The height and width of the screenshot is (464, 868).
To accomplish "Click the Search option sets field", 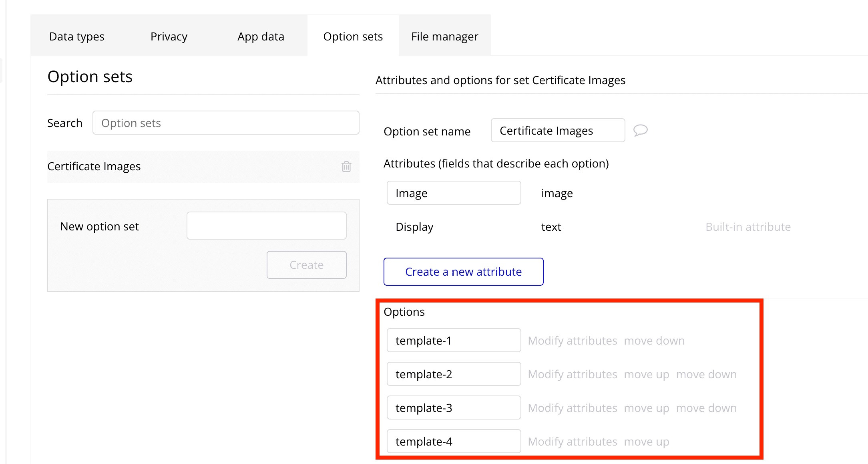I will click(226, 123).
